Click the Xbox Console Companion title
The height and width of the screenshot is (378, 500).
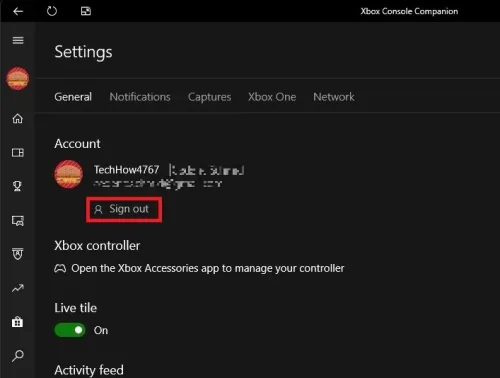pyautogui.click(x=409, y=11)
